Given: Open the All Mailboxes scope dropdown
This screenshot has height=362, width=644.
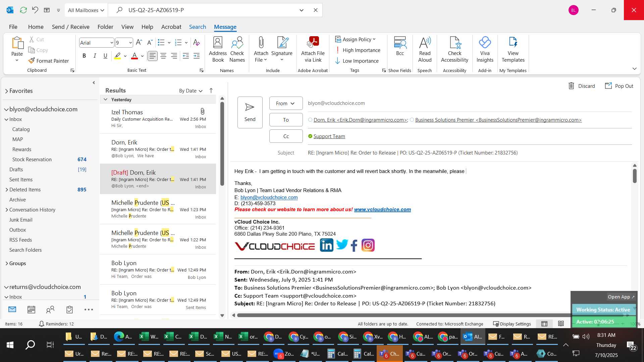Looking at the screenshot, I should [x=86, y=10].
